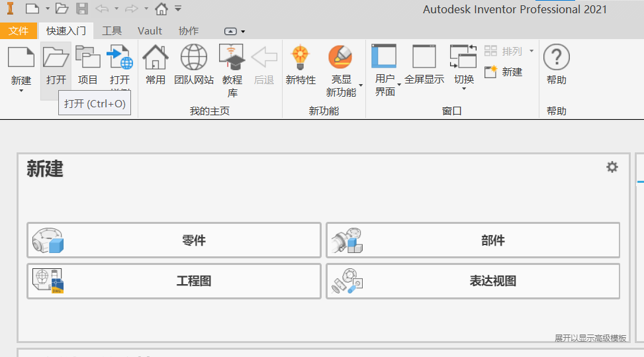The image size is (644, 357).
Task: Click the 展开以显示高级模板 link
Action: point(590,338)
